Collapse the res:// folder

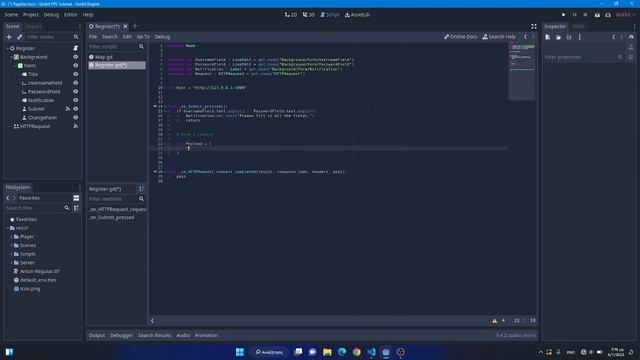[7, 228]
